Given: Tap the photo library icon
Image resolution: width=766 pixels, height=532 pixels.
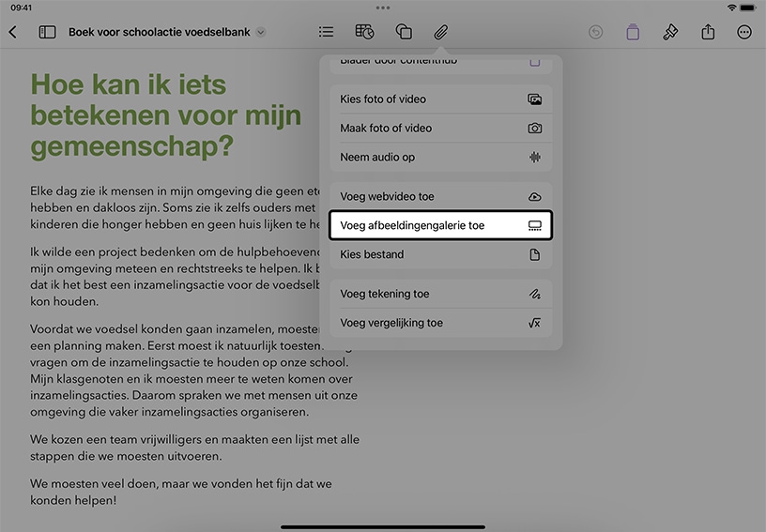Looking at the screenshot, I should (x=535, y=99).
